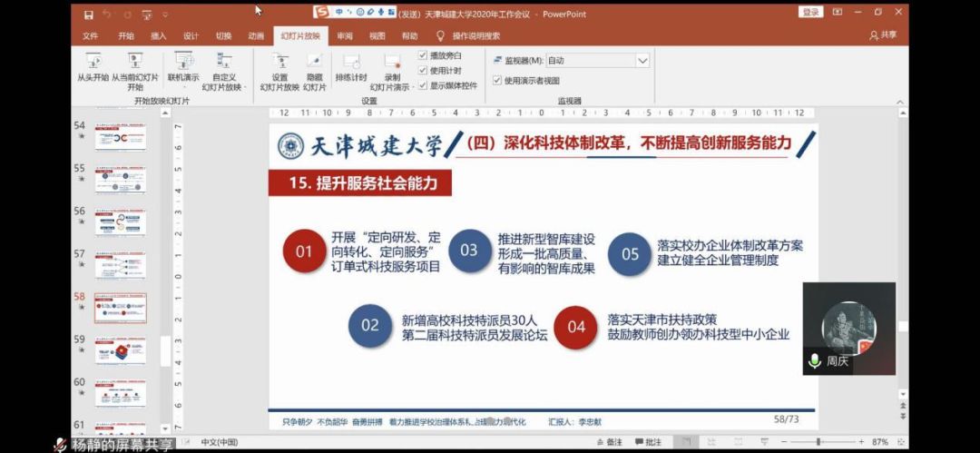Open the 监视器 monitor combo box

[597, 61]
